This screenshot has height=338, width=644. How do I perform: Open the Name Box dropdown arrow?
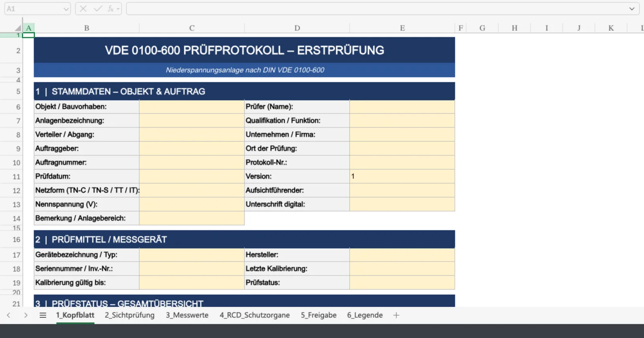pos(66,8)
